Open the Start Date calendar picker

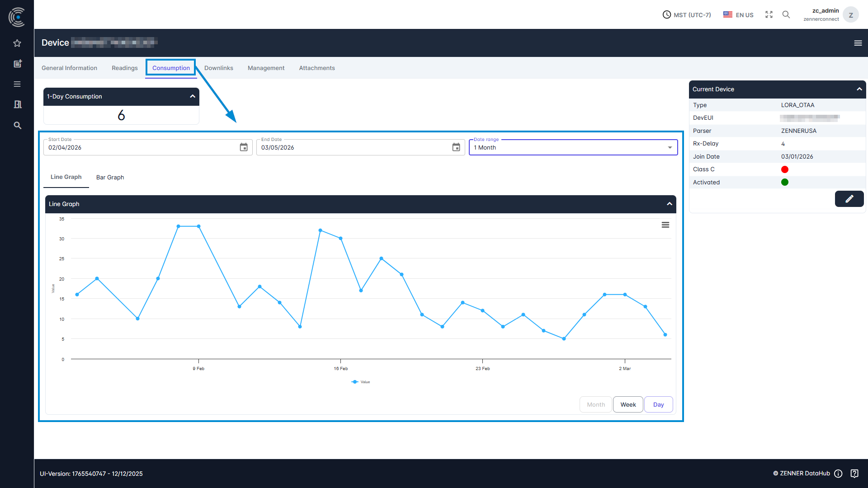tap(243, 147)
